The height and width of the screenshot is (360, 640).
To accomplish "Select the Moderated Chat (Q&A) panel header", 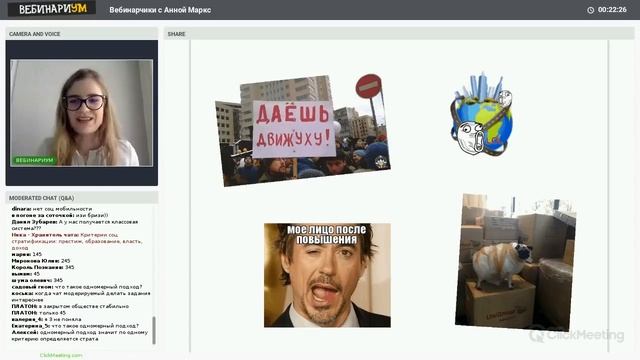I will coord(82,198).
